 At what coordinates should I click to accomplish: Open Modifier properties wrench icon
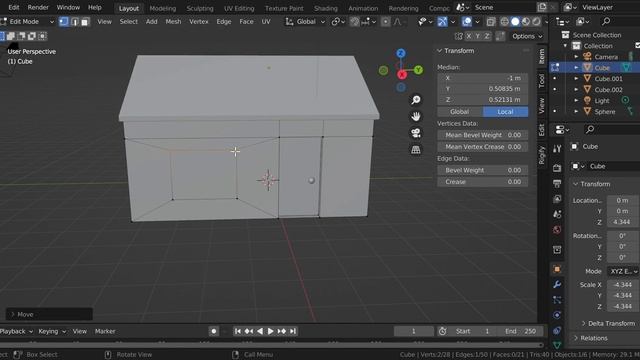click(x=557, y=284)
